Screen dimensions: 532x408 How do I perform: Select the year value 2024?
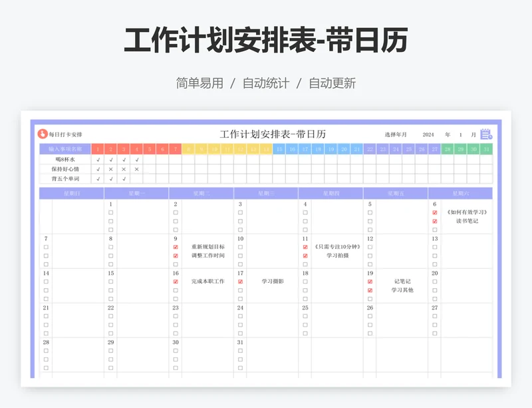[x=428, y=134]
